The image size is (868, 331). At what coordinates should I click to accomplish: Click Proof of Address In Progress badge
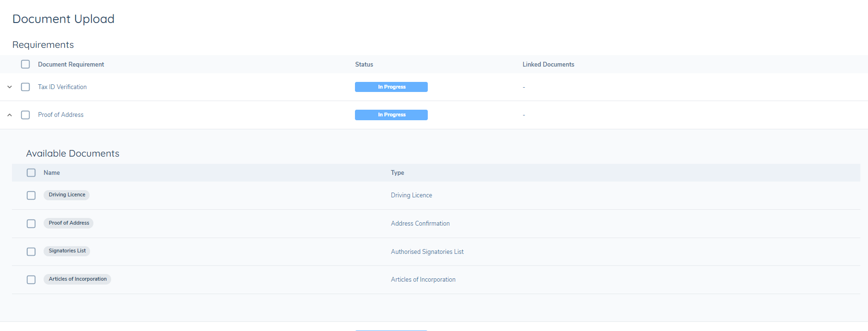(x=391, y=115)
